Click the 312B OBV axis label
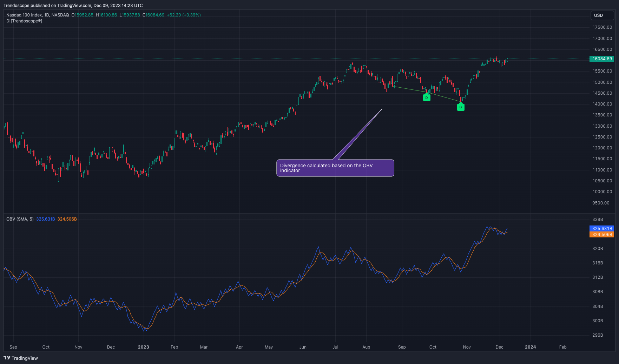 [598, 277]
